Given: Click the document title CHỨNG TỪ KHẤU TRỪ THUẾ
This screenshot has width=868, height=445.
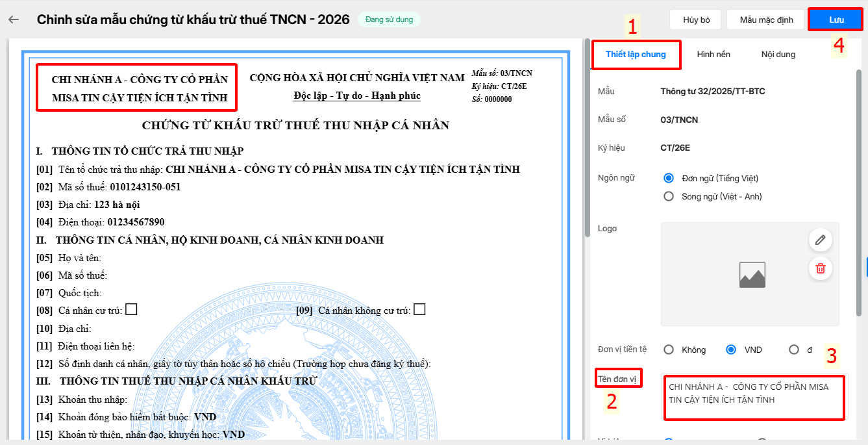Looking at the screenshot, I should (295, 125).
